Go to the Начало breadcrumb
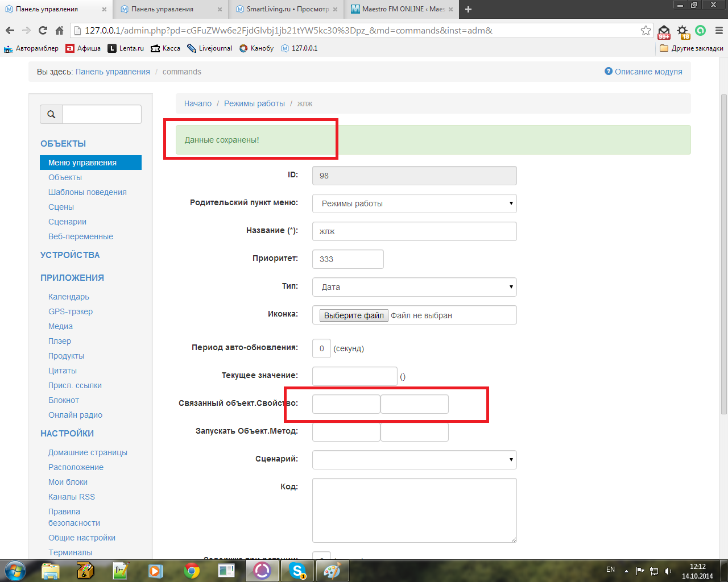Image resolution: width=728 pixels, height=582 pixels. point(198,103)
